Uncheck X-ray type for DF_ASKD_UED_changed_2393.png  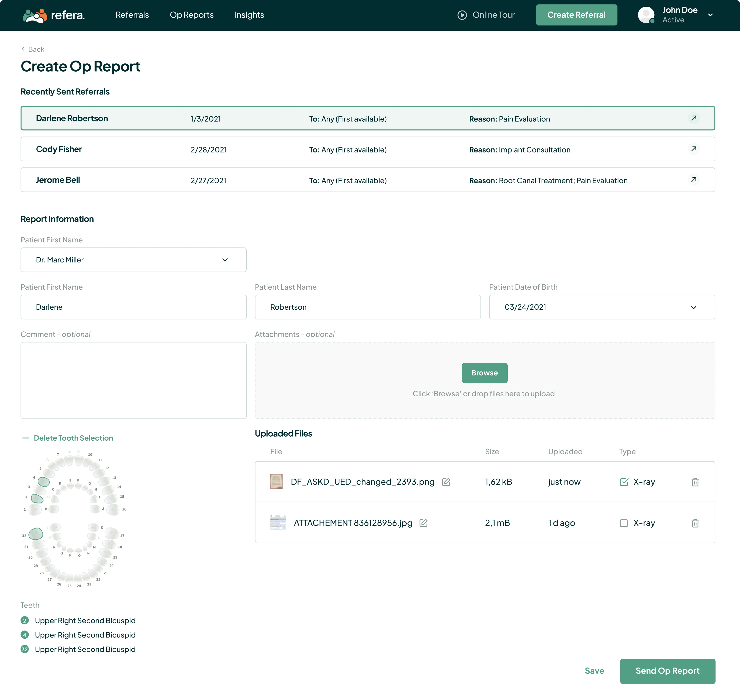click(x=624, y=482)
